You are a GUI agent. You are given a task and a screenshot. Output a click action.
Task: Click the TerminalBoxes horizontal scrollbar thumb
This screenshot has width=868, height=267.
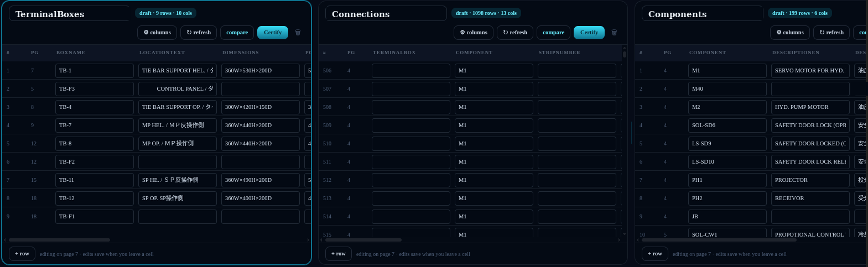tap(59, 240)
